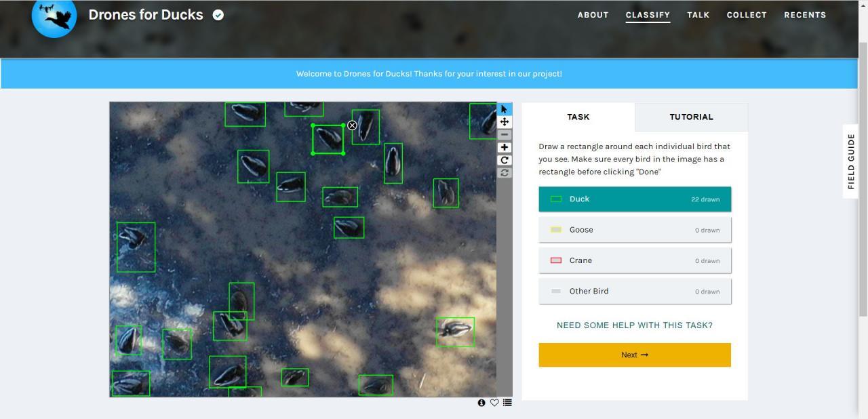Switch to the Task tab
868x419 pixels.
tap(578, 117)
